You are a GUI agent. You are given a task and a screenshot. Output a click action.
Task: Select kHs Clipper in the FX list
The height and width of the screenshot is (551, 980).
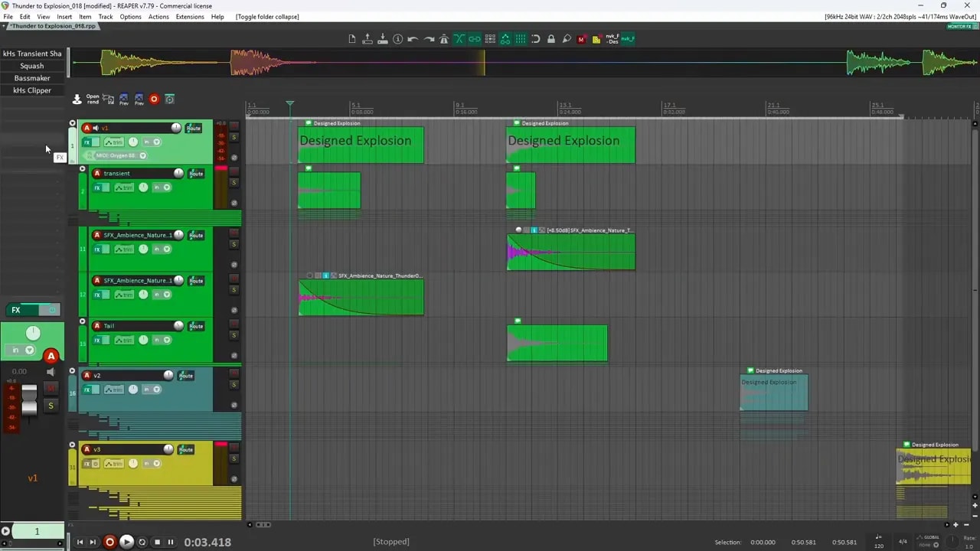point(32,90)
